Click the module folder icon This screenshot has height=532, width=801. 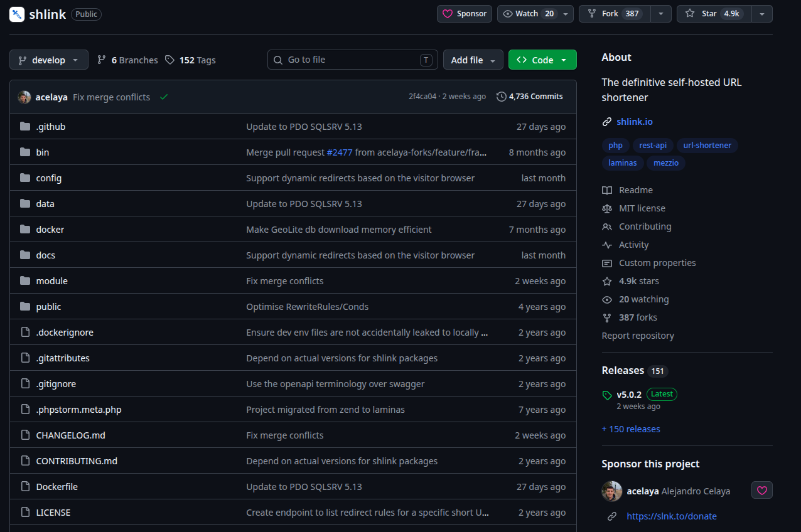click(x=25, y=281)
